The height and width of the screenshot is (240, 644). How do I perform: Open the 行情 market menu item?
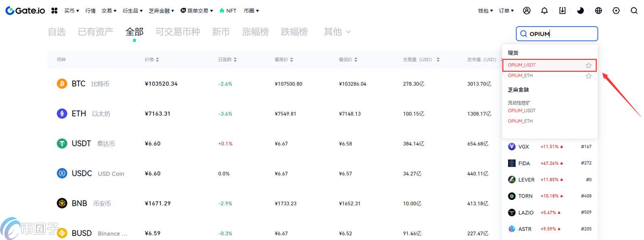pos(90,11)
